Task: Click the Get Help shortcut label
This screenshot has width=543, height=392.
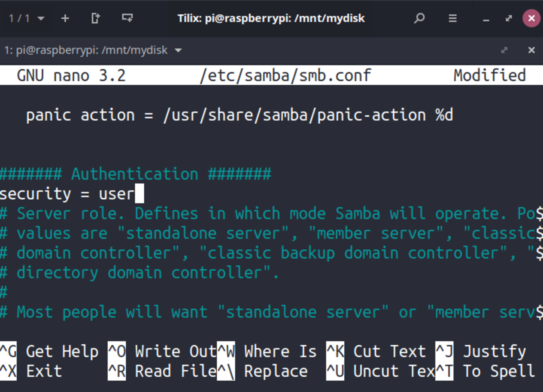Action: point(62,351)
